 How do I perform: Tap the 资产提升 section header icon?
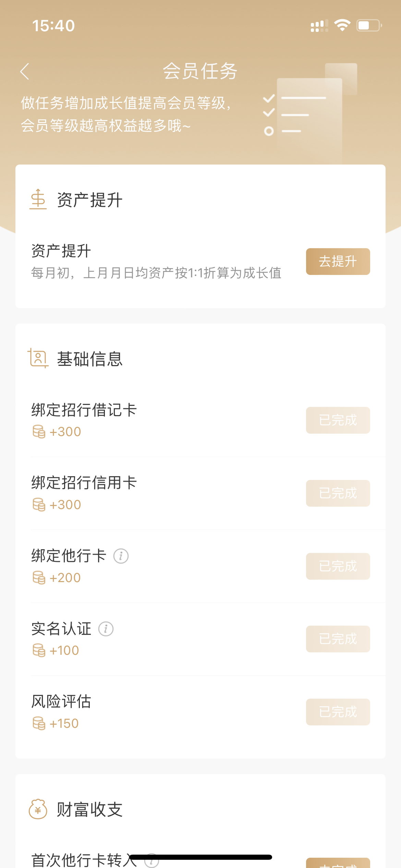click(38, 199)
